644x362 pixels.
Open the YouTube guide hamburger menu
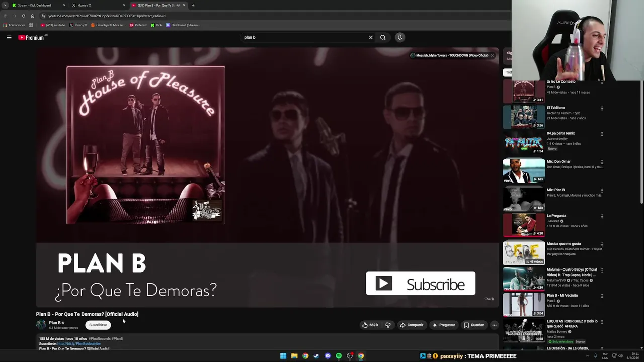pyautogui.click(x=9, y=37)
